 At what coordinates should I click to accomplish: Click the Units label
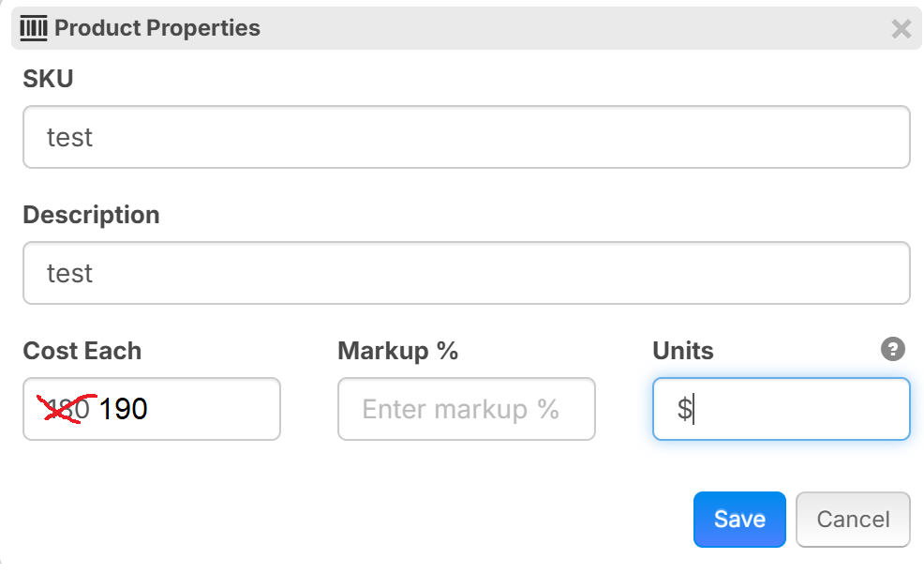pos(682,351)
